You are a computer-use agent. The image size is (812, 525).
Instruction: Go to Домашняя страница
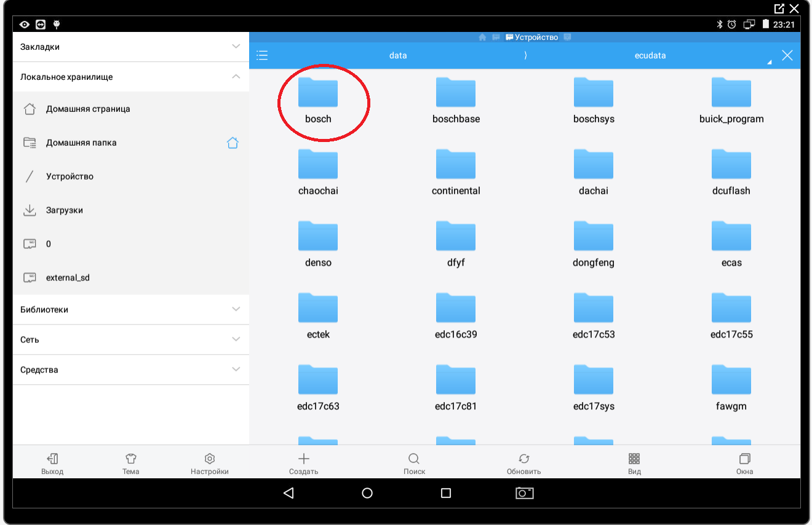click(x=131, y=109)
